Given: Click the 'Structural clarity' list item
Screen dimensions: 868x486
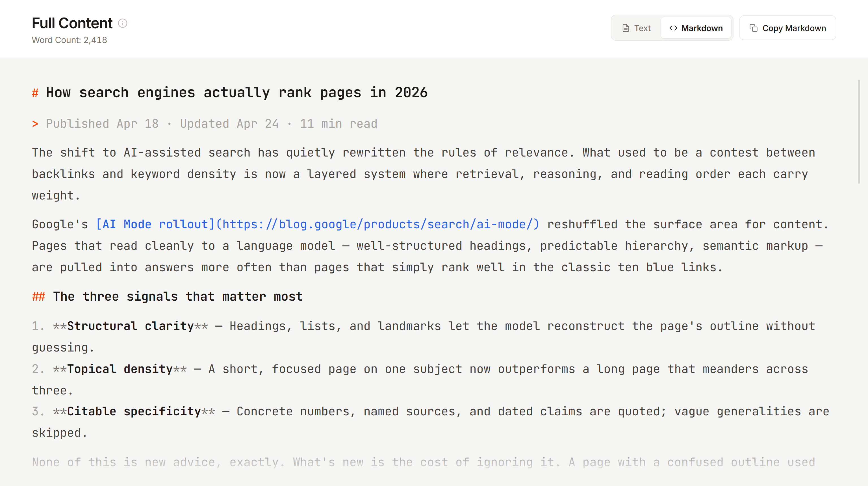Looking at the screenshot, I should pyautogui.click(x=424, y=337).
